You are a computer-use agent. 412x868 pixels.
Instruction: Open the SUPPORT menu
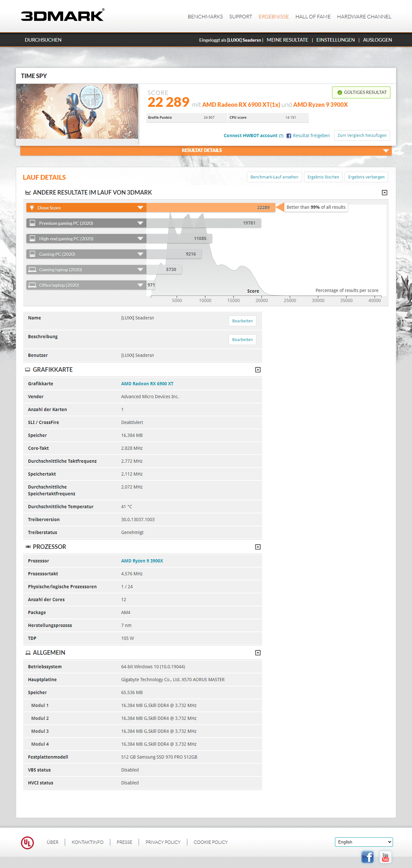[x=240, y=16]
